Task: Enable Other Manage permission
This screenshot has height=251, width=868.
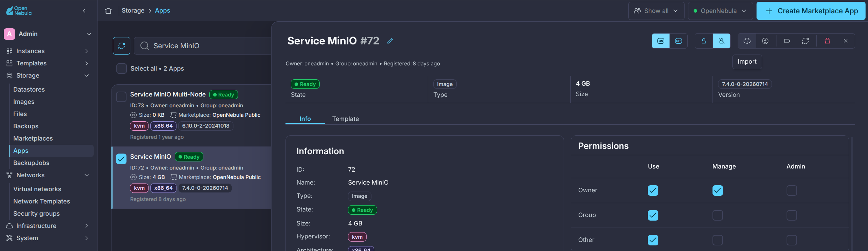Action: 718,240
